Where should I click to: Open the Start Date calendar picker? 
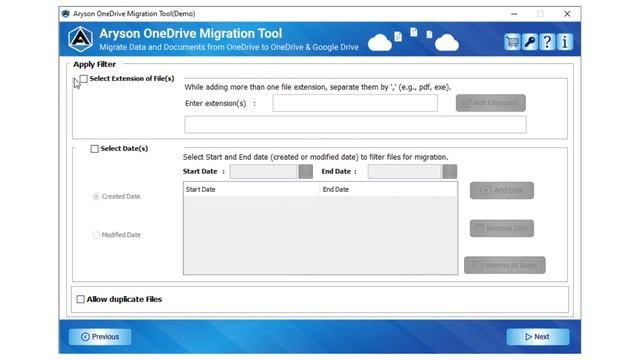306,171
